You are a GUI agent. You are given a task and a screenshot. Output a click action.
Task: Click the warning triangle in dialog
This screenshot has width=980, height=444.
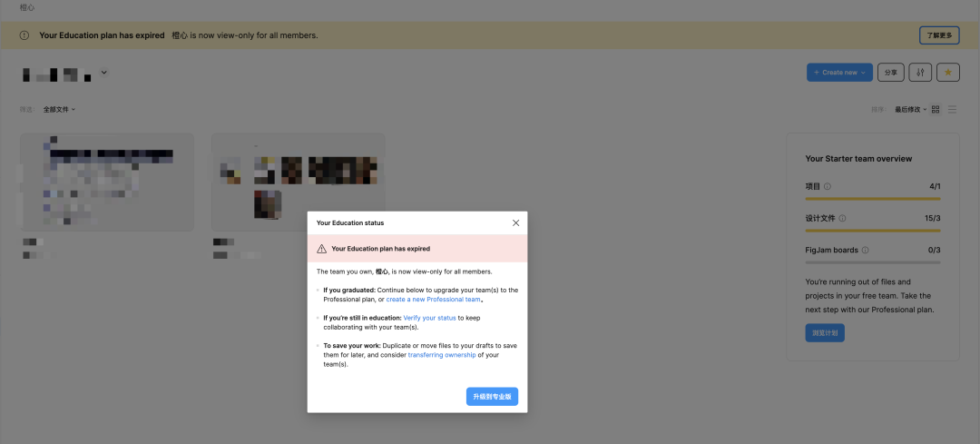pos(322,249)
